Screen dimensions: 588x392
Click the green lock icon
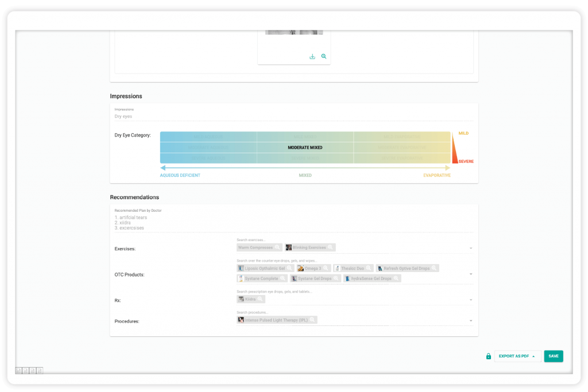click(x=488, y=356)
